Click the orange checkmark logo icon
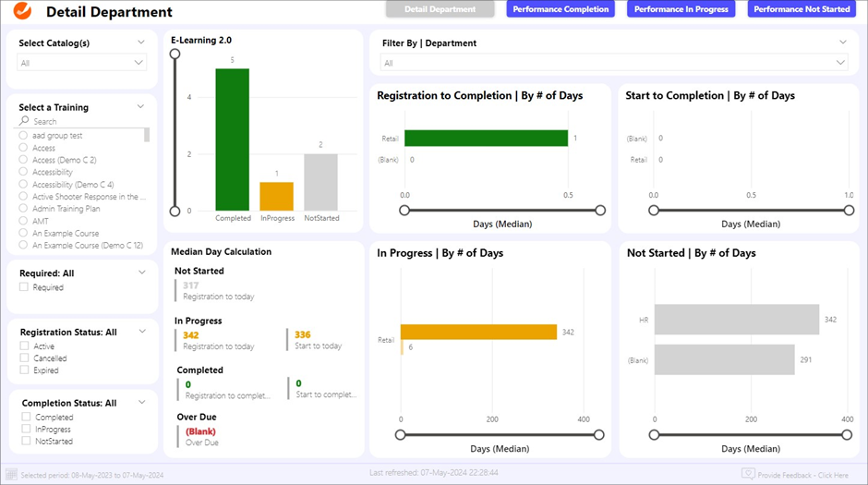Image resolution: width=868 pixels, height=485 pixels. (x=23, y=12)
